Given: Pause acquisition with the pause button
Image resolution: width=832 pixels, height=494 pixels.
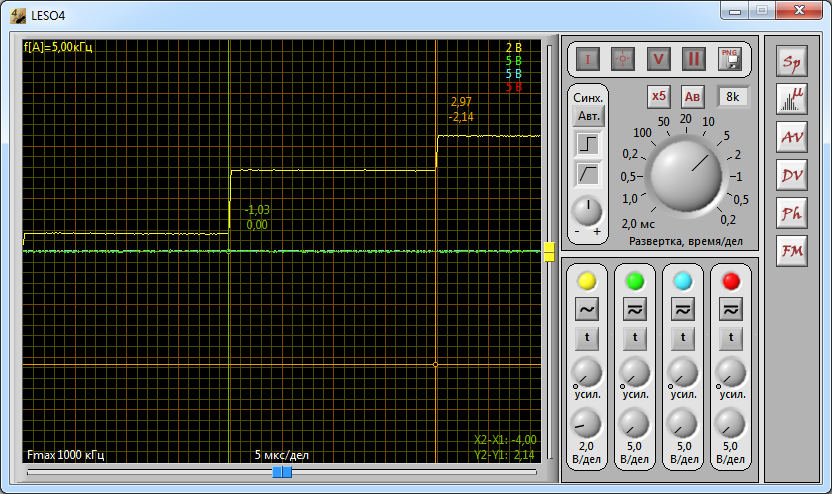Looking at the screenshot, I should coord(694,59).
